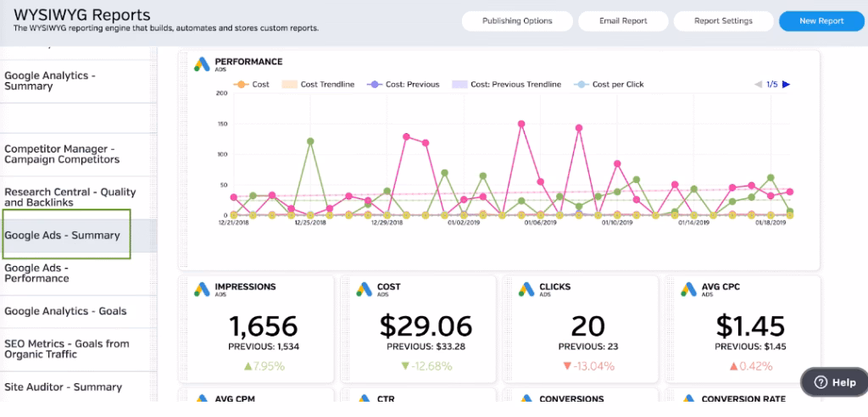Create a New Report
The image size is (868, 417).
click(821, 21)
